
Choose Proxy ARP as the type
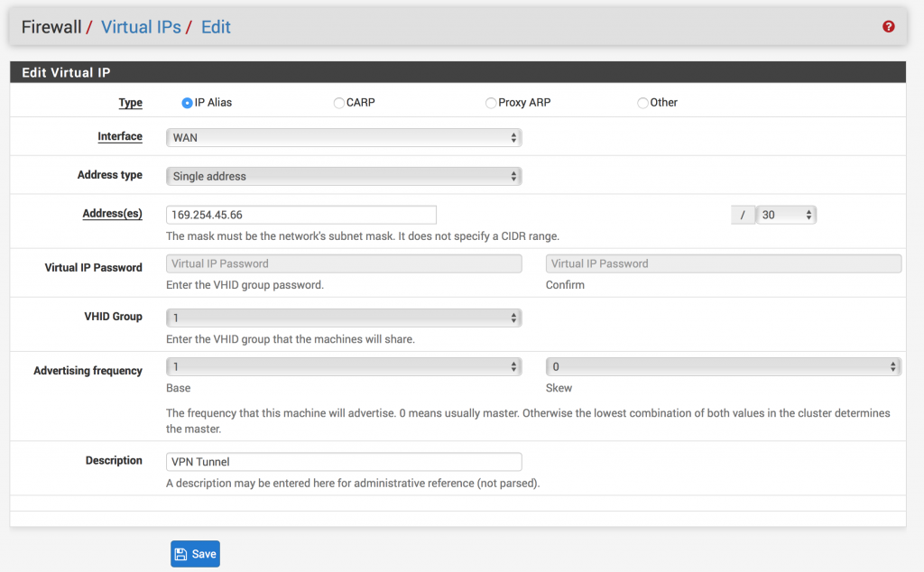pos(491,103)
